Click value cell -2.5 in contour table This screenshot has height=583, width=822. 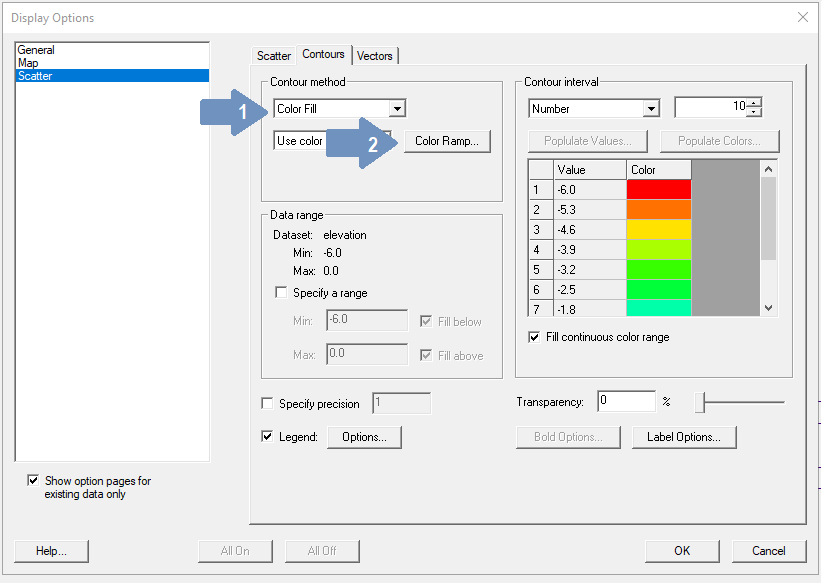[590, 289]
